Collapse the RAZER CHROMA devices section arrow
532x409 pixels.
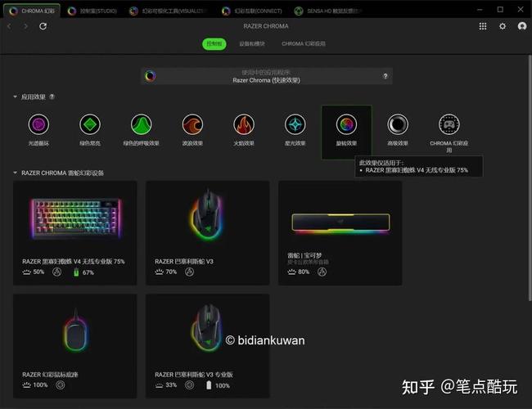coord(15,173)
